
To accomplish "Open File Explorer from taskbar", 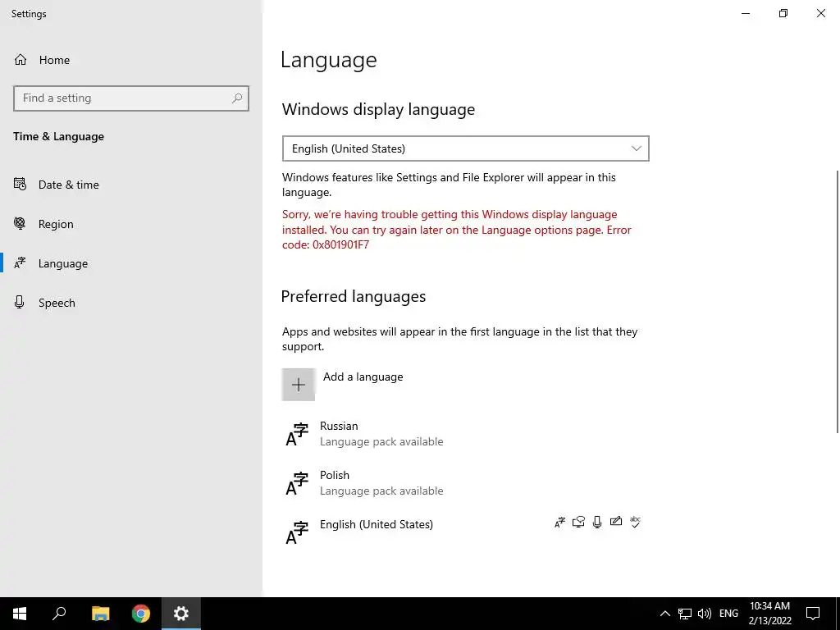I will pos(100,614).
